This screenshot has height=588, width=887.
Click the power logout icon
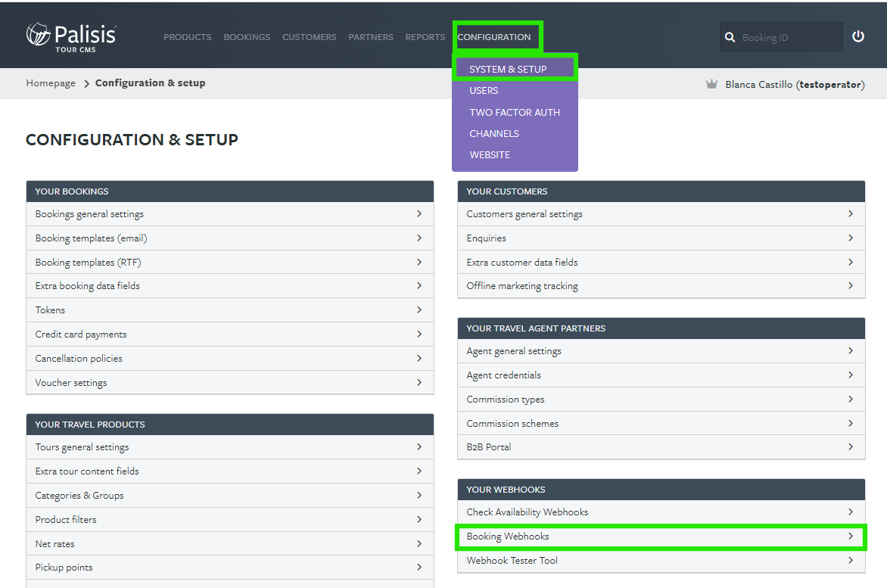point(858,37)
